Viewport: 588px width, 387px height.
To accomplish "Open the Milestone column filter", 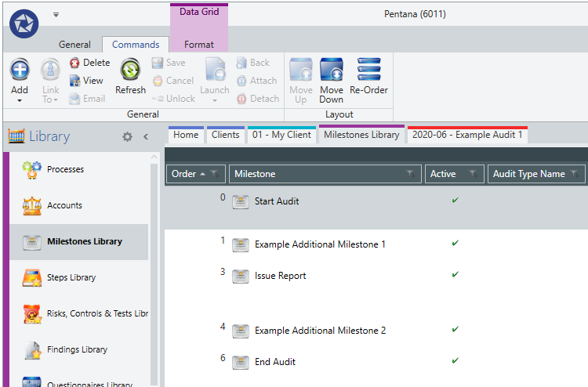I will (x=411, y=174).
